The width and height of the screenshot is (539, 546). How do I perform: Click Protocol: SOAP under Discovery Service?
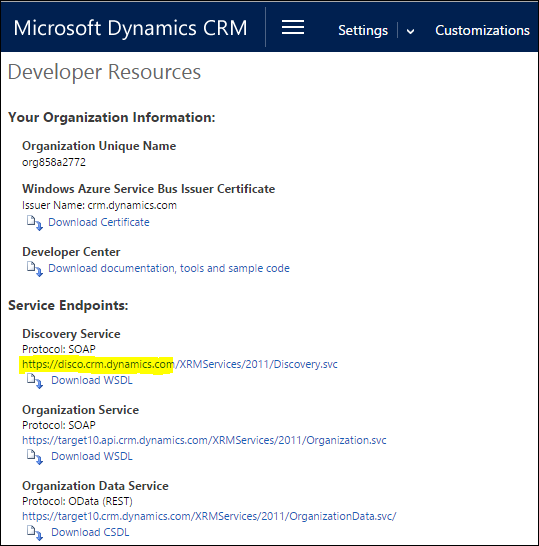(x=58, y=349)
